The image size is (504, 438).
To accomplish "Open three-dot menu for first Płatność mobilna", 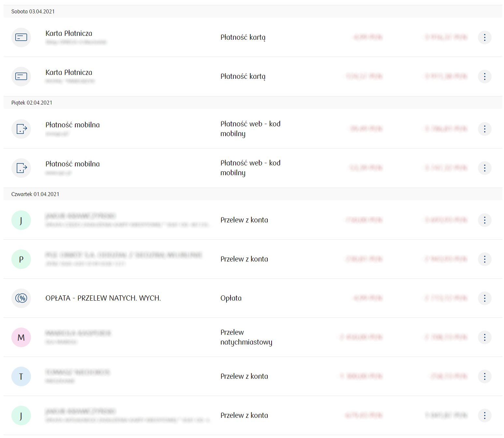I will (484, 129).
